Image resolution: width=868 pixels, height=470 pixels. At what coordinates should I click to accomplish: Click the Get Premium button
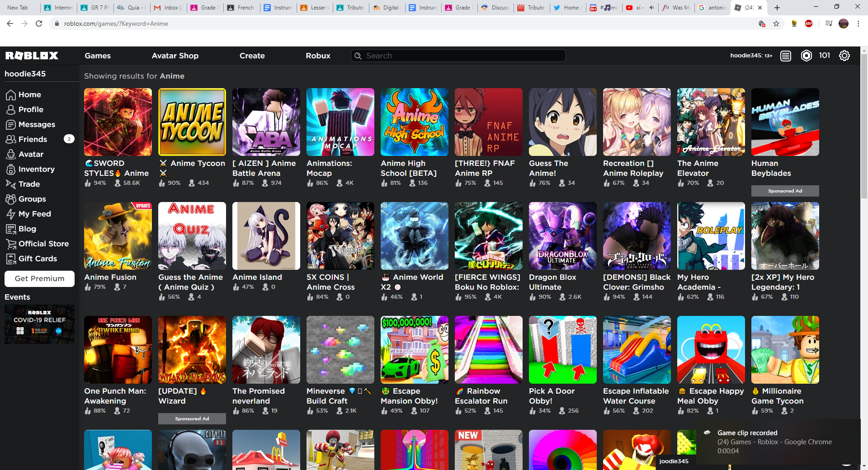click(x=39, y=279)
